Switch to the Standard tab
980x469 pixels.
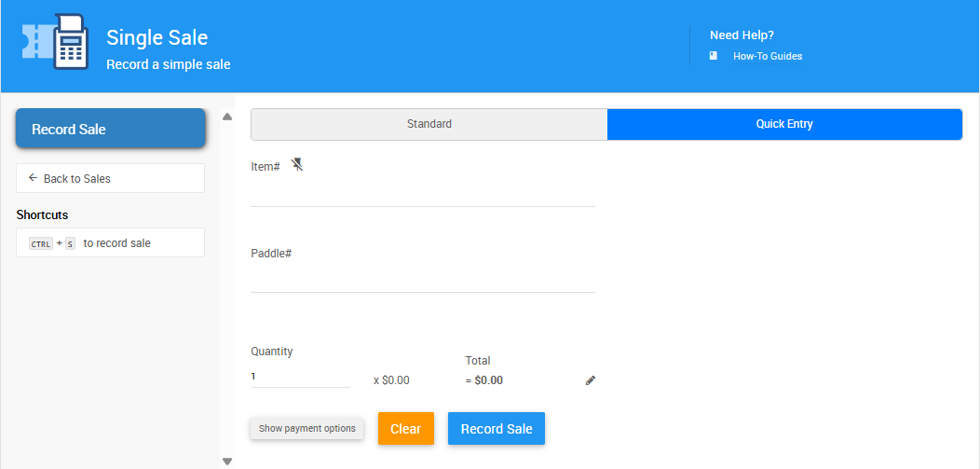point(429,124)
